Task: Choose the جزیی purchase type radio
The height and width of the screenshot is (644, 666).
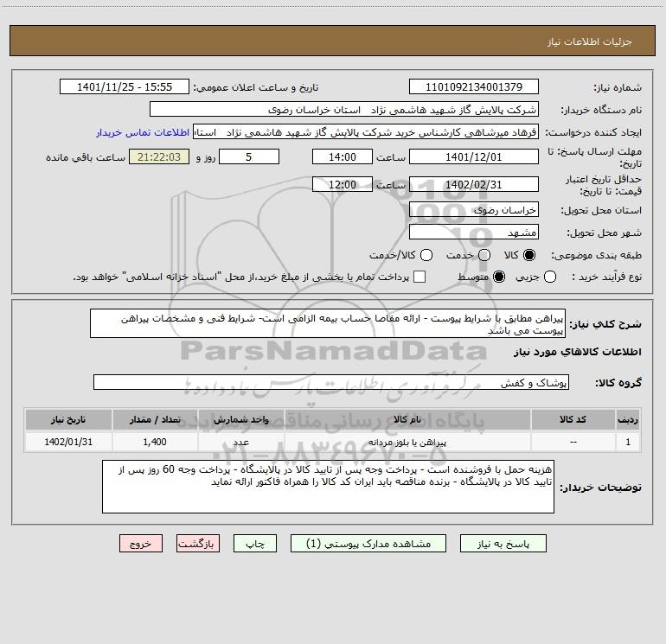Action: click(x=550, y=277)
